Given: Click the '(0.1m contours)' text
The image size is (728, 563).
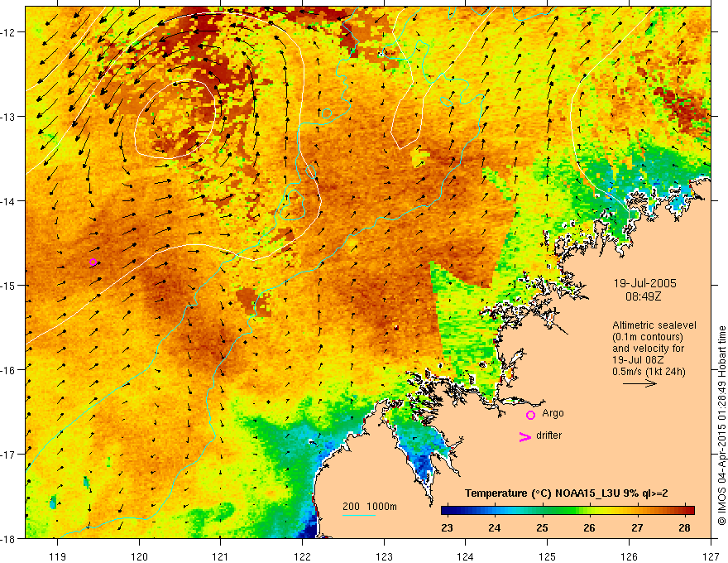Looking at the screenshot, I should coord(648,337).
